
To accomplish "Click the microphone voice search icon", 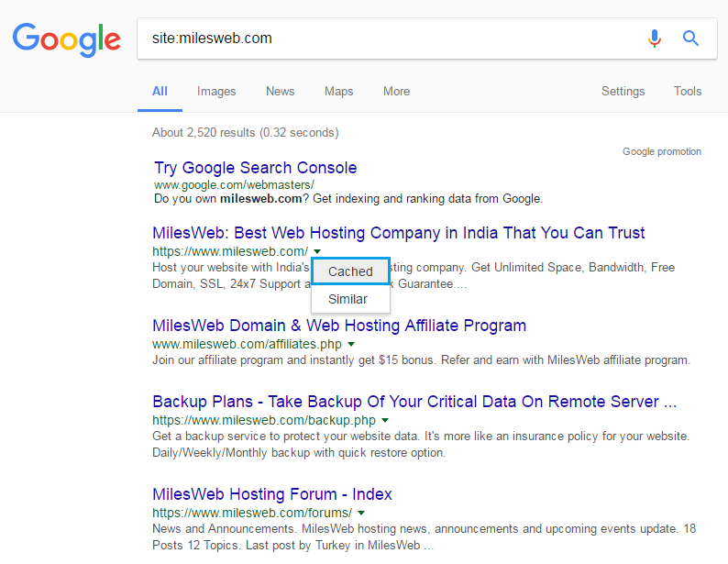I will [x=654, y=39].
